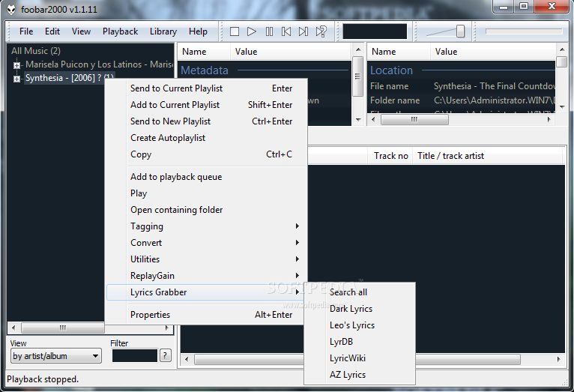574x392 pixels.
Task: Expand the ReplayGain submenu
Action: point(207,276)
